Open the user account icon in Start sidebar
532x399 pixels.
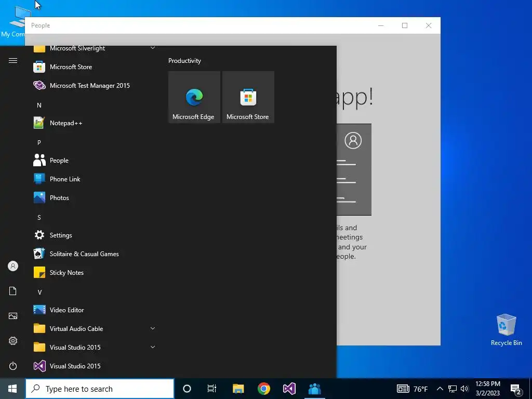pyautogui.click(x=13, y=266)
